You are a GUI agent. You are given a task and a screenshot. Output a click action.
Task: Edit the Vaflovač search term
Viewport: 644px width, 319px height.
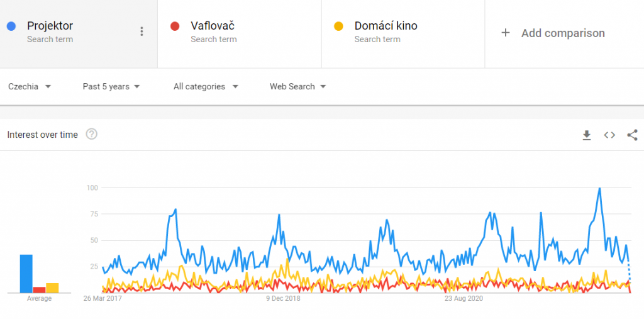213,26
